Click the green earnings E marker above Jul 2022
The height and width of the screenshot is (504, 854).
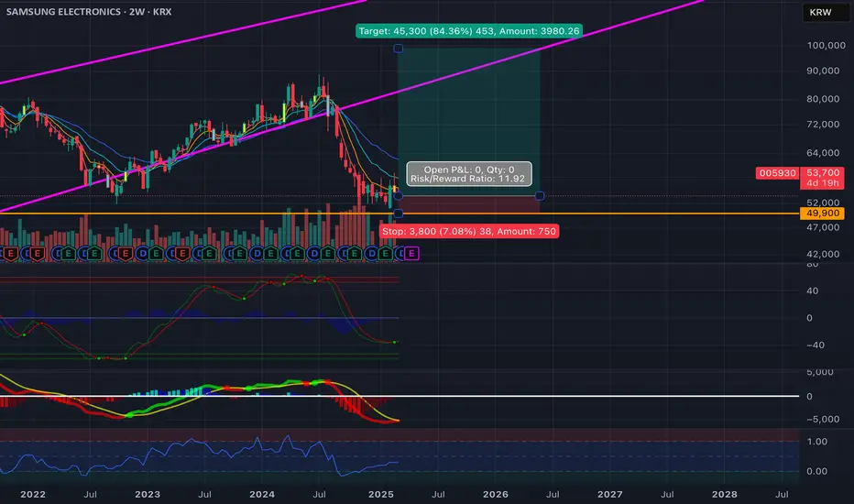coord(94,253)
